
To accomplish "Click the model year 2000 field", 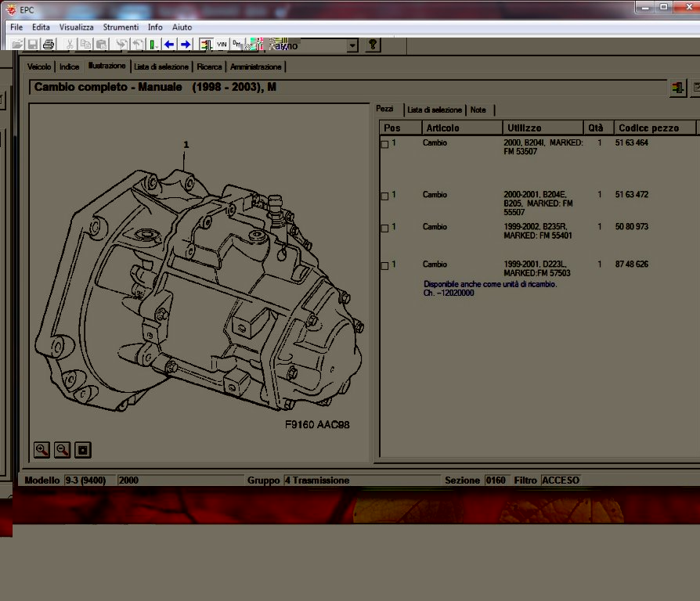I will 180,480.
